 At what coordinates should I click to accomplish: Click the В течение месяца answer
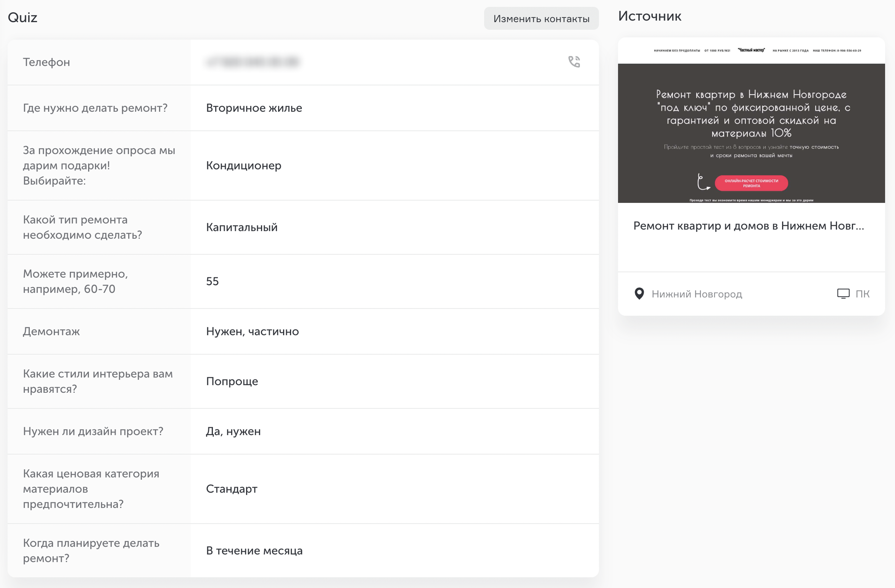coord(254,551)
